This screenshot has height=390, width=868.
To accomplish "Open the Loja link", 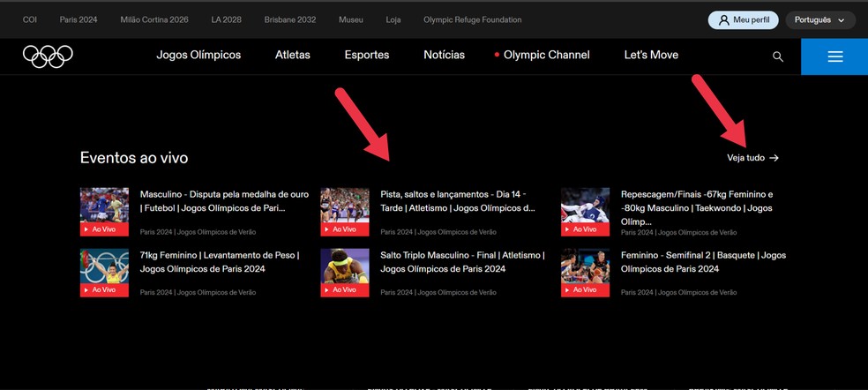I will coord(393,20).
